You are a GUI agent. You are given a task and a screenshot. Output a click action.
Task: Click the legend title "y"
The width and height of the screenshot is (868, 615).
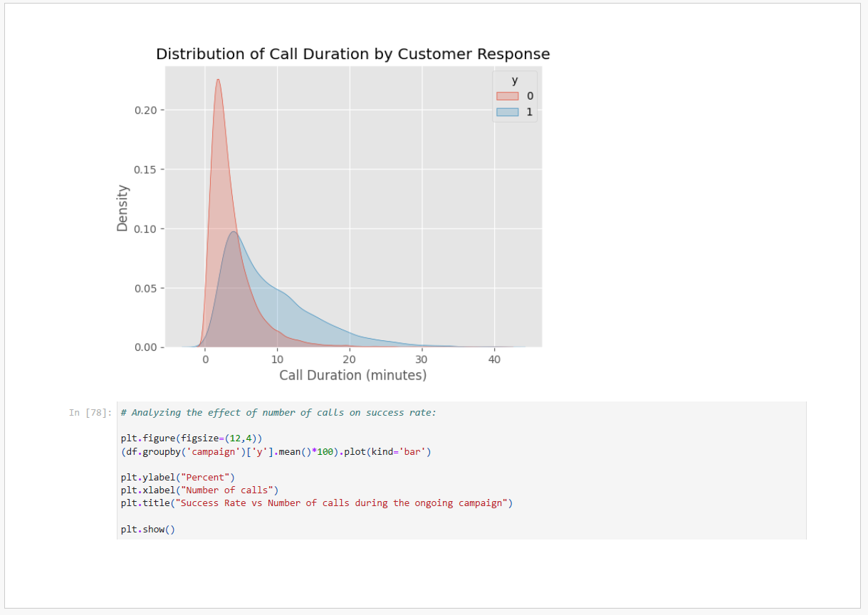pyautogui.click(x=515, y=80)
